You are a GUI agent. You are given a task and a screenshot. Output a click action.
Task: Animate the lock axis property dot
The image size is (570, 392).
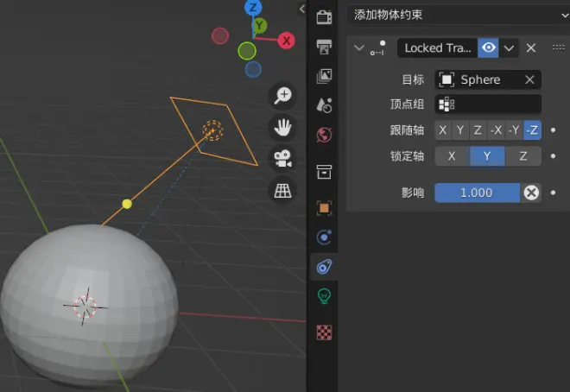pos(553,156)
